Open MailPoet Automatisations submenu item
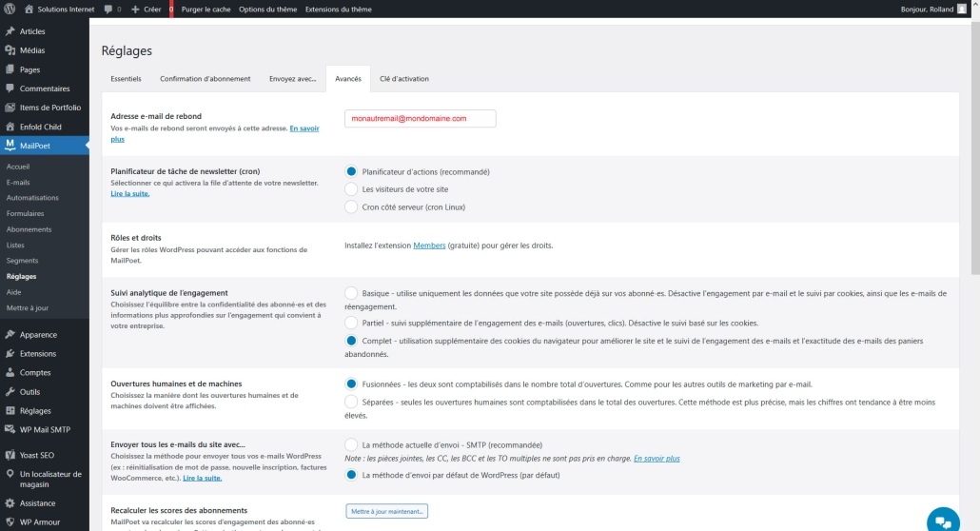The image size is (980, 531). click(x=32, y=198)
